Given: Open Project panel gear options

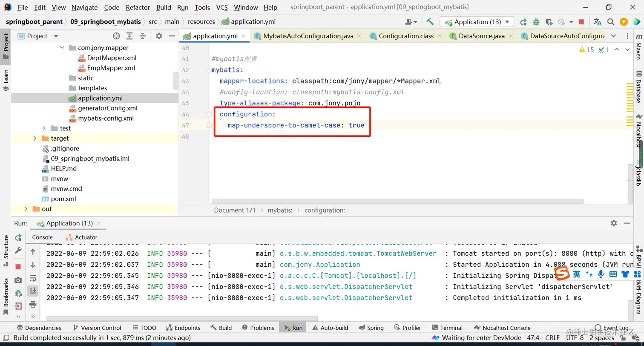Looking at the screenshot, I should (159, 36).
